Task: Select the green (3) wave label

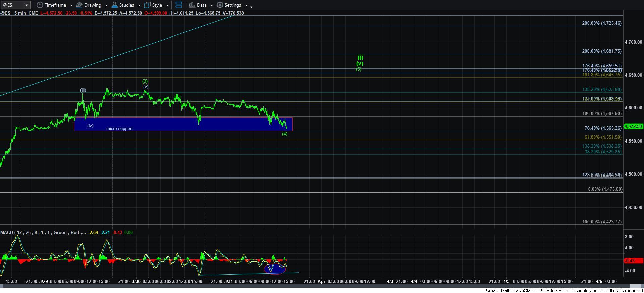Action: click(x=145, y=81)
